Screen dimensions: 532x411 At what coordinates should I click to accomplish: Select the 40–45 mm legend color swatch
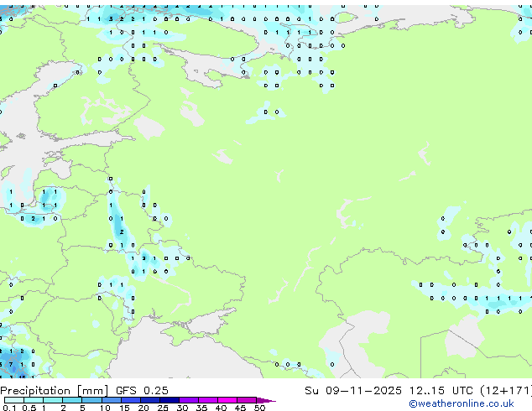click(x=227, y=400)
